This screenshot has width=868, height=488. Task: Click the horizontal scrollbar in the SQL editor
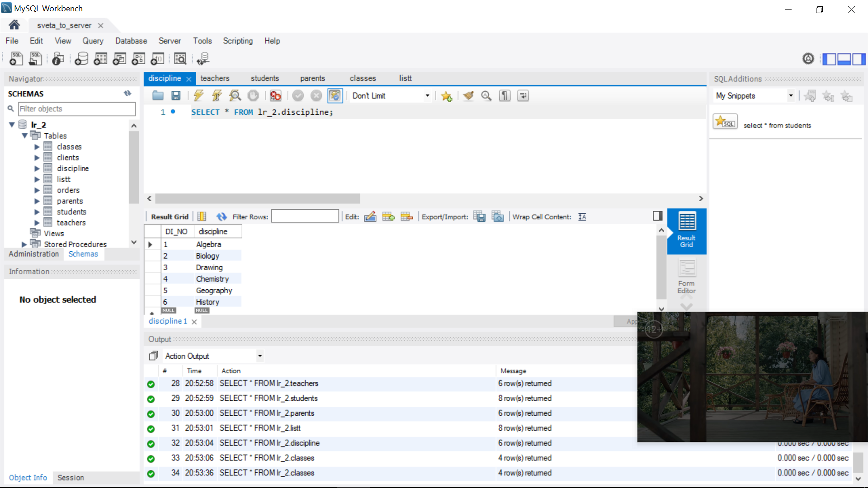[257, 198]
